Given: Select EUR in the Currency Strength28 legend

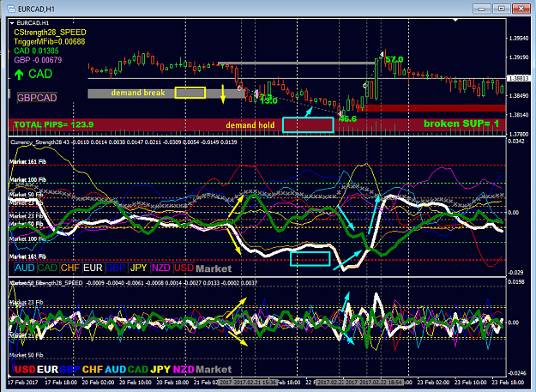Looking at the screenshot, I should [x=93, y=268].
